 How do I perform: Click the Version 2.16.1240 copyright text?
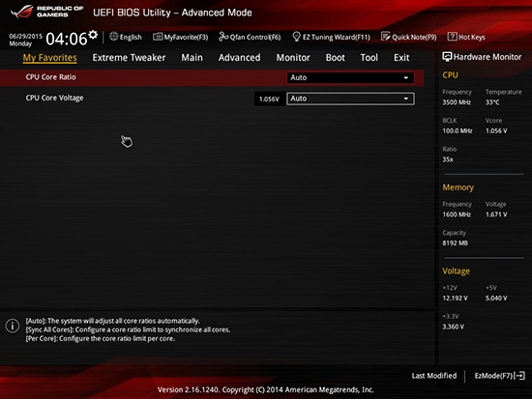pyautogui.click(x=266, y=390)
